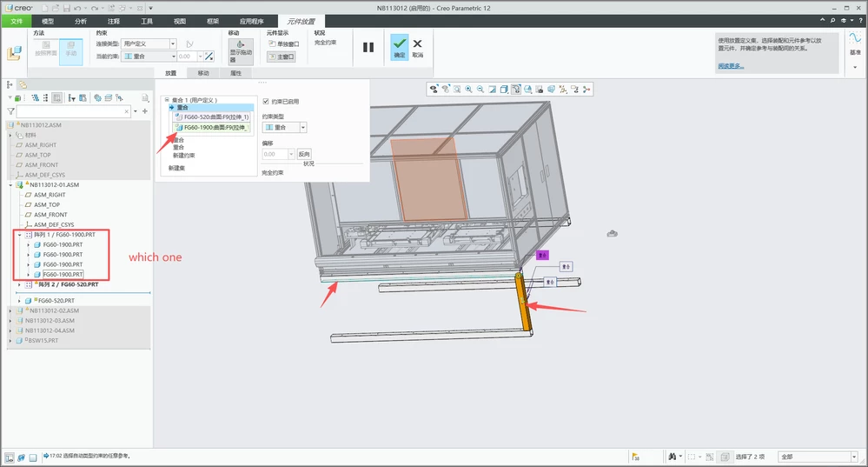Switch to the 视图 ribbon tab
The image size is (868, 467).
(x=180, y=21)
